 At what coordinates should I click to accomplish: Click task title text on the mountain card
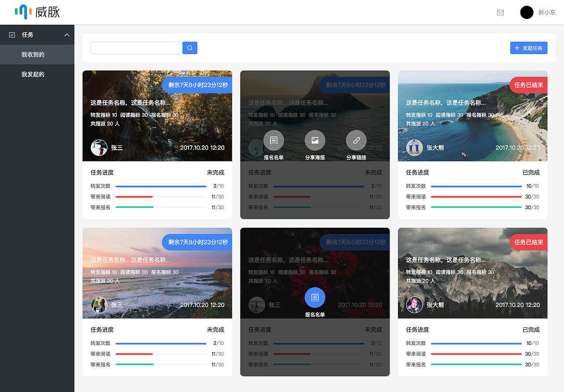pos(446,260)
